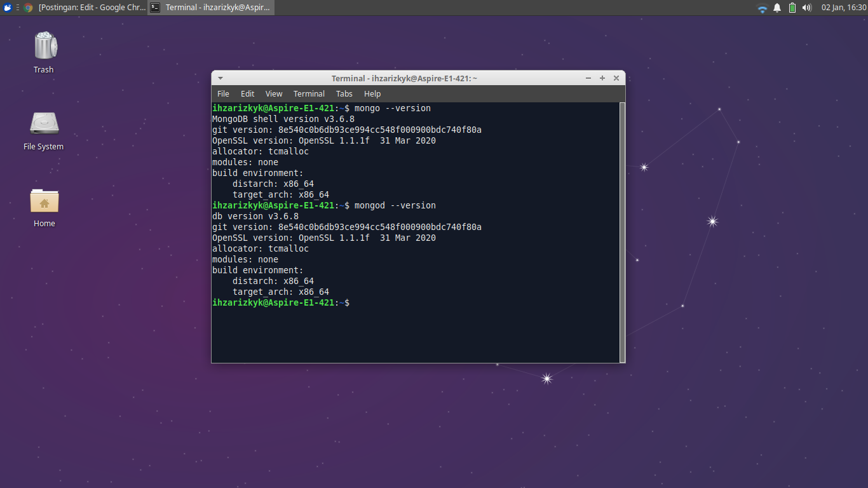This screenshot has width=868, height=488.
Task: Click the terminal vertical scrollbar
Action: (x=622, y=232)
